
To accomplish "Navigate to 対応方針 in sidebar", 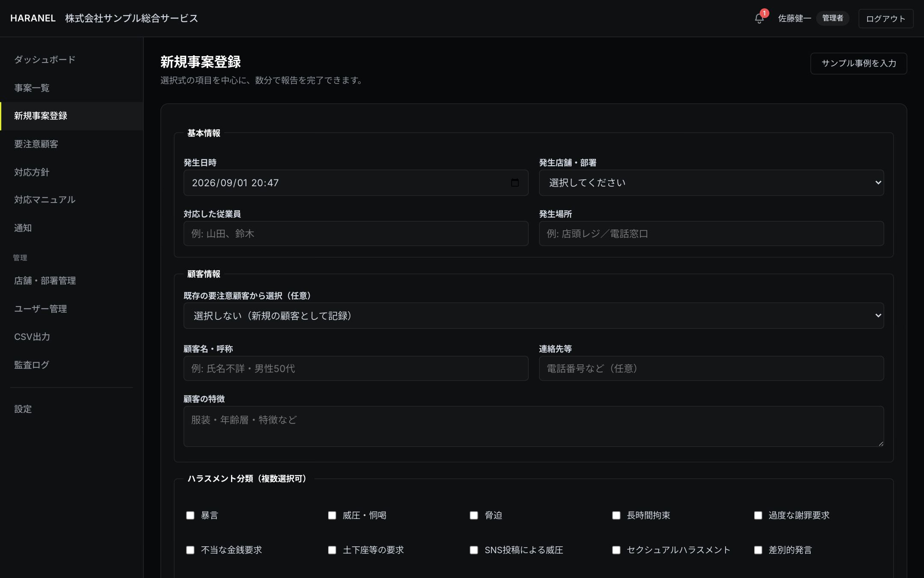I will 71,172.
